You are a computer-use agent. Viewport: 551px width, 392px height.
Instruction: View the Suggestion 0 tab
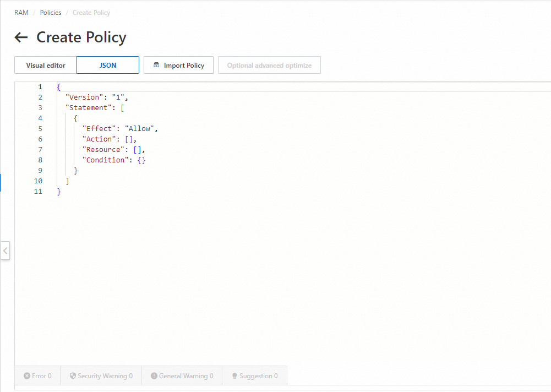[255, 376]
